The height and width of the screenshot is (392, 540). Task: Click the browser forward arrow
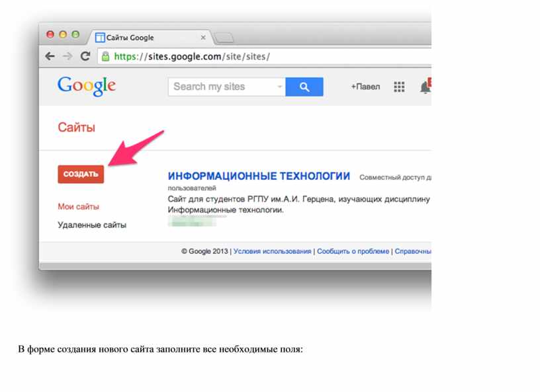tap(67, 56)
